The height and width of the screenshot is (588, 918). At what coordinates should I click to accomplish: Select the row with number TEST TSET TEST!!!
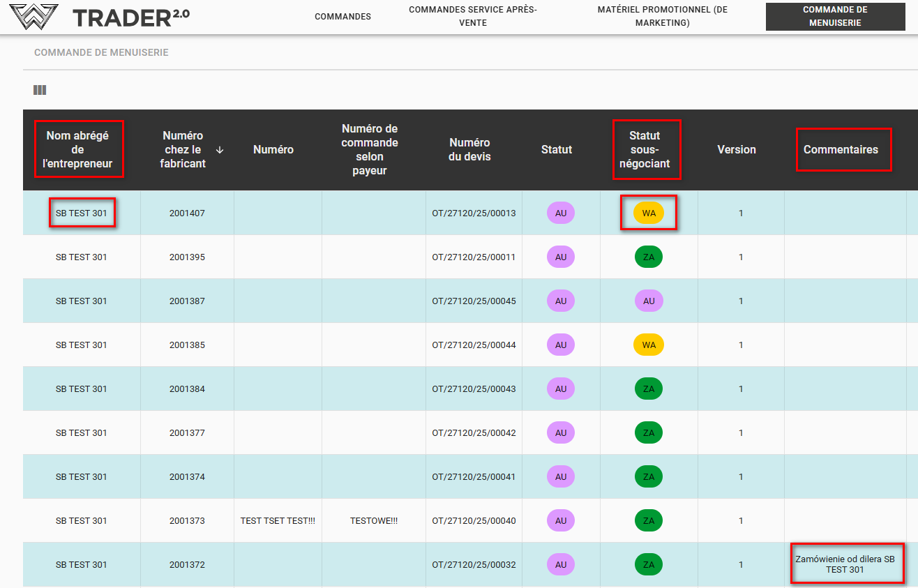[x=278, y=521]
